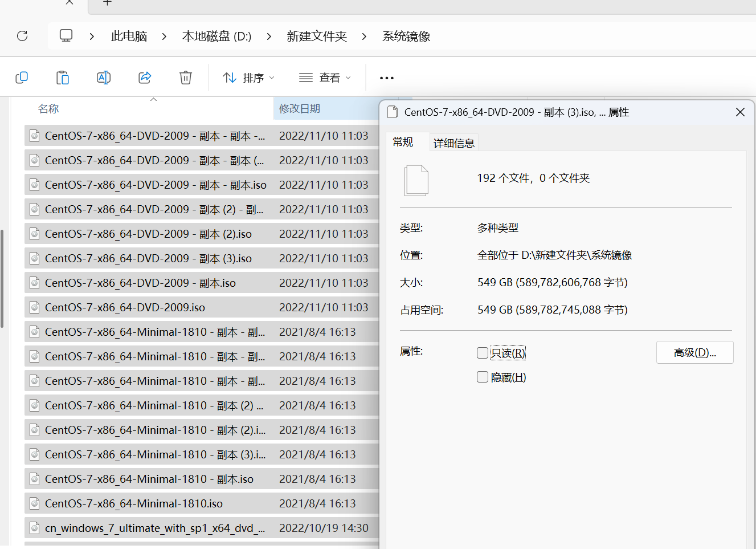This screenshot has height=549, width=756.
Task: Click the Rename icon in the toolbar
Action: click(104, 78)
